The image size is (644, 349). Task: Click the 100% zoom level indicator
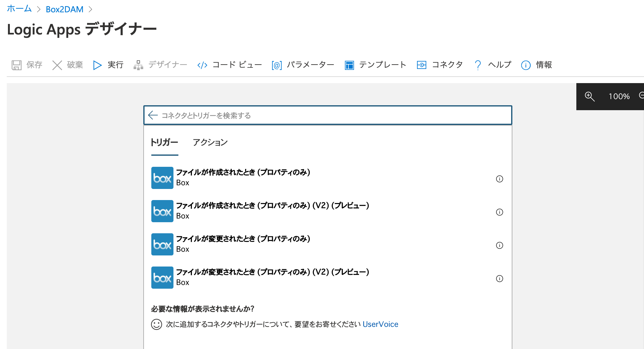619,97
